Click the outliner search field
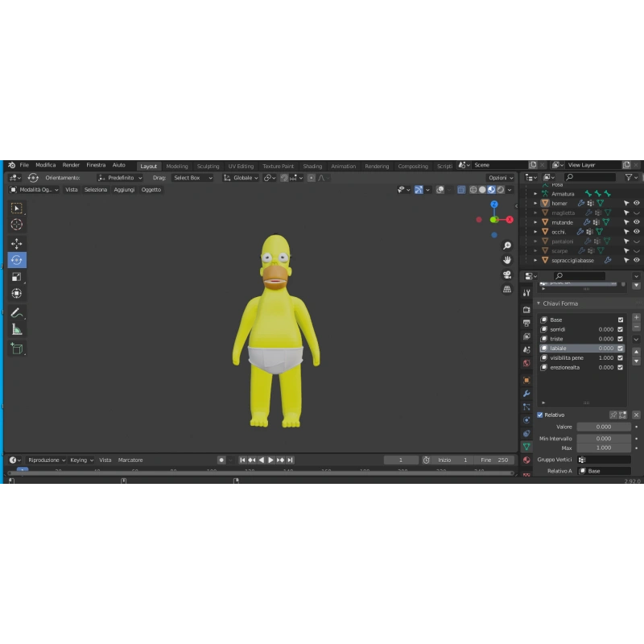The width and height of the screenshot is (644, 644). [x=590, y=177]
